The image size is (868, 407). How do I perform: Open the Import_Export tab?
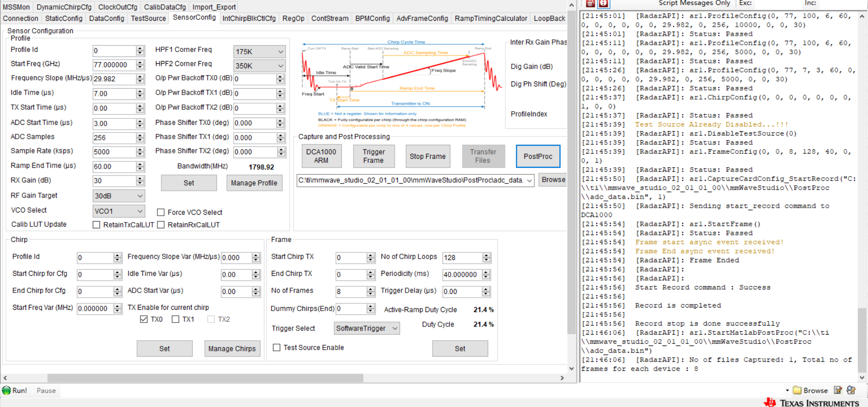[x=214, y=7]
